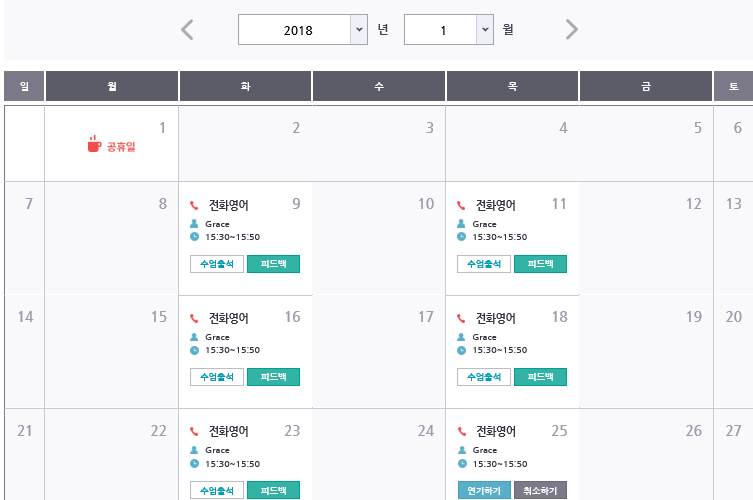Click 피드백 button on the 11th

pos(540,264)
